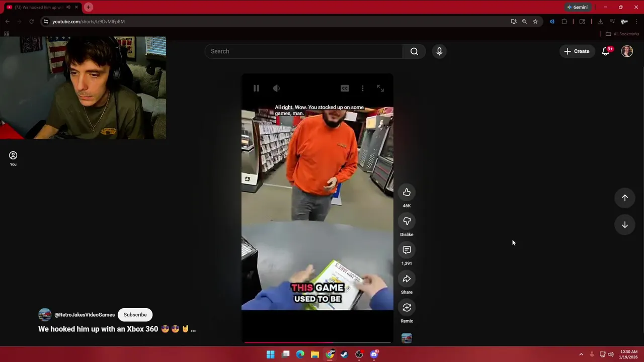Open the clock showing 10:30 AM

628,354
